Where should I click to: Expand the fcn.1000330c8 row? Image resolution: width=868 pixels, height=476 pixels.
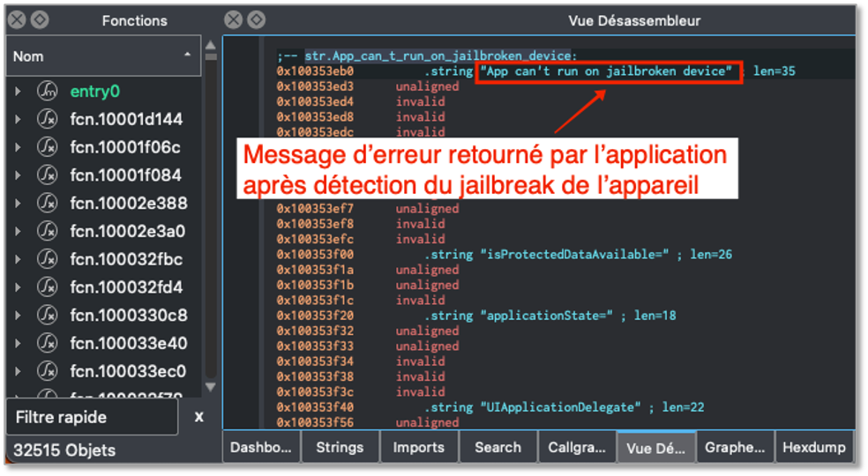tap(18, 315)
